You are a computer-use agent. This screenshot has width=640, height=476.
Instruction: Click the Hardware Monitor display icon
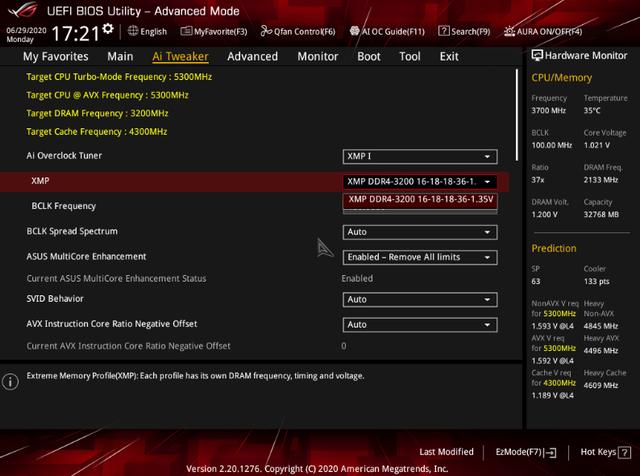(537, 55)
